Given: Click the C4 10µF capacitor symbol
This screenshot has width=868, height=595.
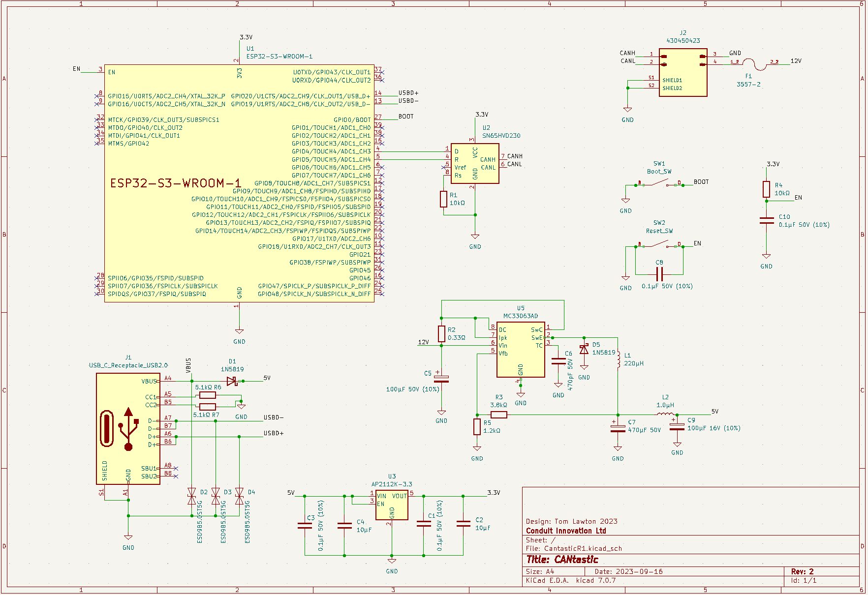Looking at the screenshot, I should coord(344,525).
